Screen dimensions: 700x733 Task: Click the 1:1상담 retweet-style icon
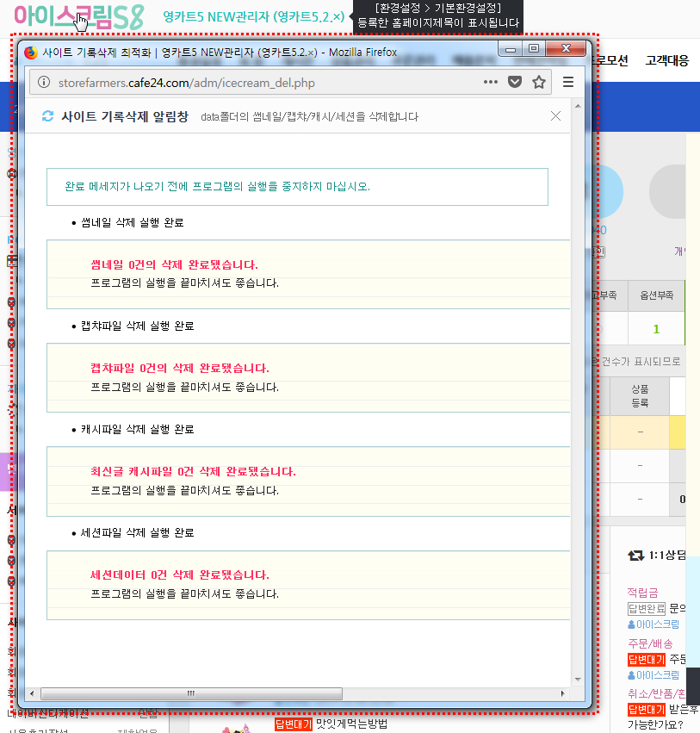[x=635, y=556]
